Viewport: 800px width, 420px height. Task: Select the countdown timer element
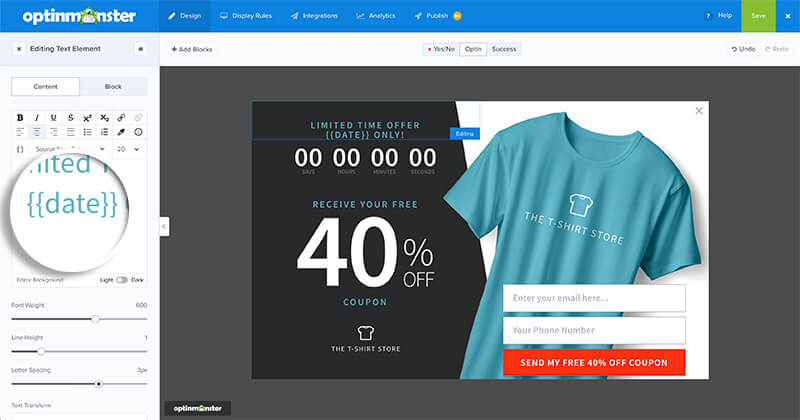[365, 160]
